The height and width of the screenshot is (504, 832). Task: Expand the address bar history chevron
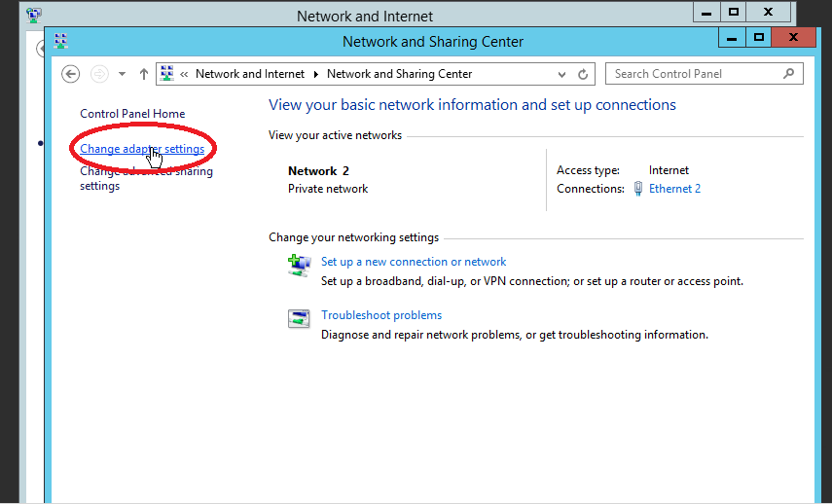(x=561, y=74)
